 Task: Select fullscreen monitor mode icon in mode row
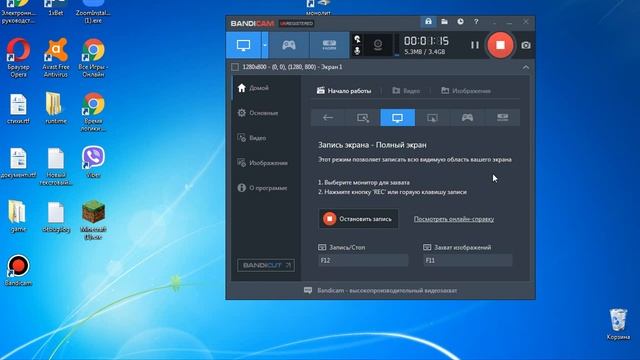pos(398,118)
